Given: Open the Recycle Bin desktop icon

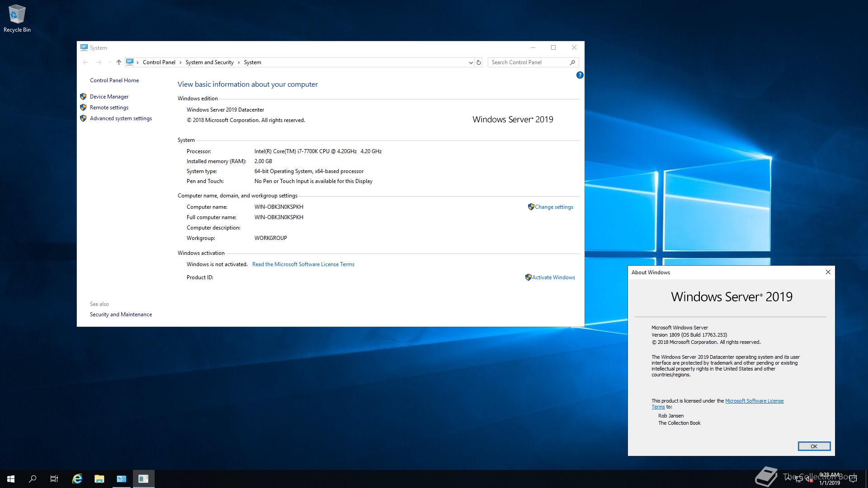Looking at the screenshot, I should [17, 19].
